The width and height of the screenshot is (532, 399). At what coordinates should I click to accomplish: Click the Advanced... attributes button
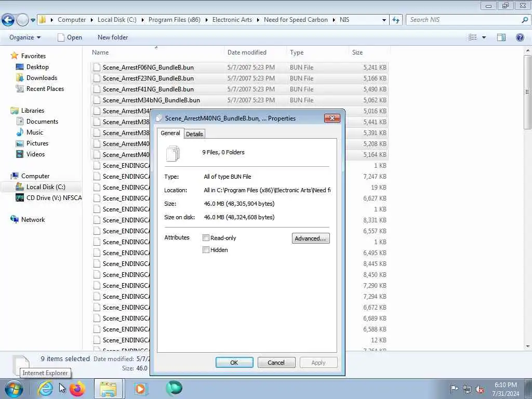(311, 238)
